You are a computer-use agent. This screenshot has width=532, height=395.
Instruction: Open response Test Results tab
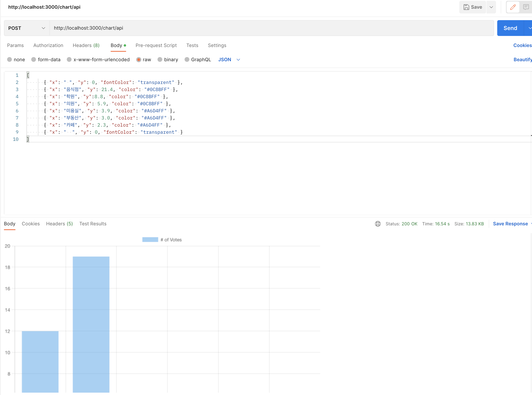(93, 224)
